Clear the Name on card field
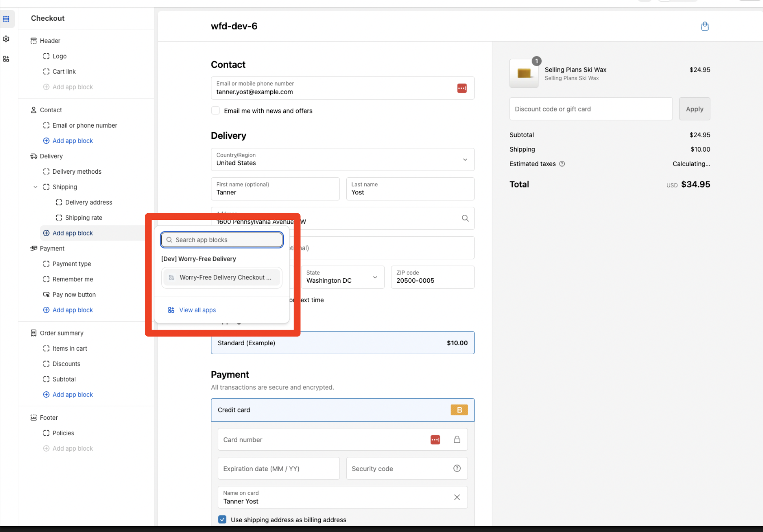Image resolution: width=763 pixels, height=532 pixels. click(x=457, y=497)
